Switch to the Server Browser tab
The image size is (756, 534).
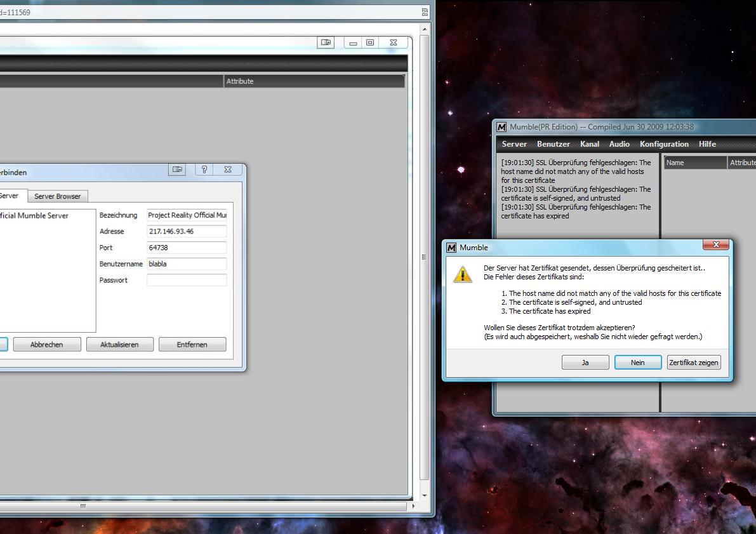click(x=57, y=196)
